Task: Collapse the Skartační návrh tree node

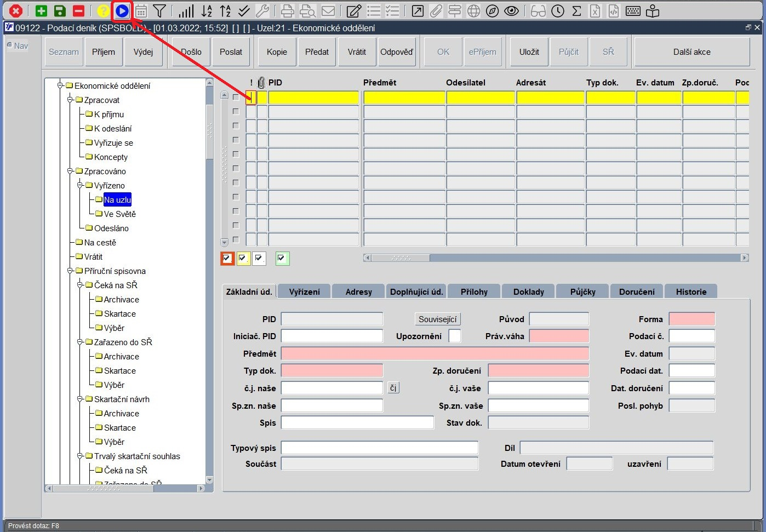Action: pyautogui.click(x=80, y=399)
